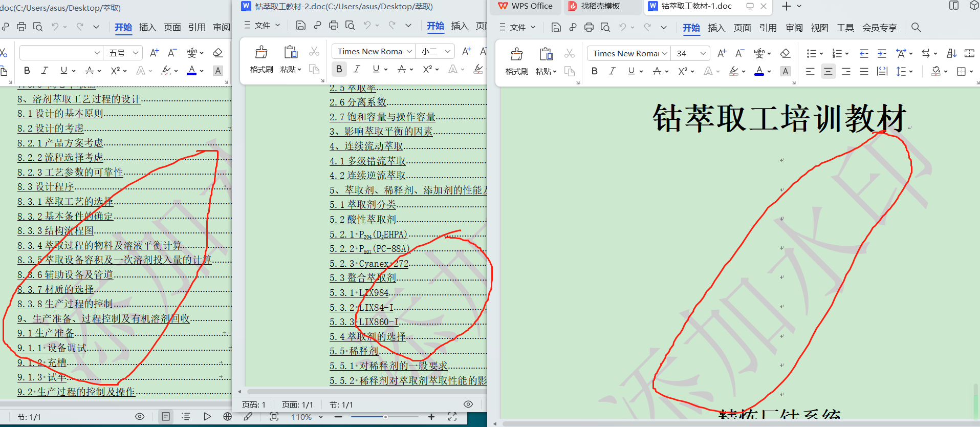Screen dimensions: 980x427
Task: Click the justify alignment icon
Action: click(864, 72)
